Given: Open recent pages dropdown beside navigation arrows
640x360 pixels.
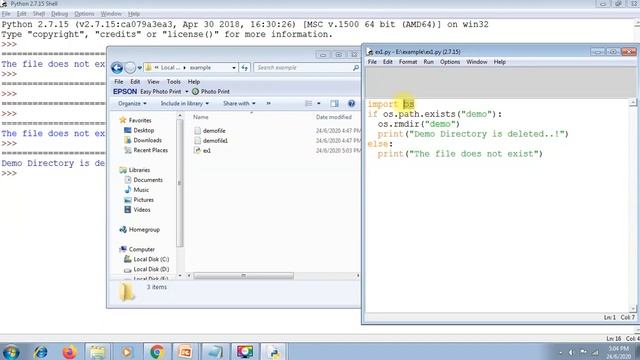Looking at the screenshot, I should coord(140,68).
